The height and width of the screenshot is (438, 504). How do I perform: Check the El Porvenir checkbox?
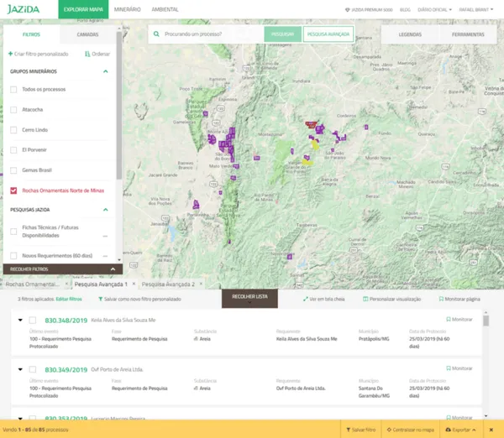click(x=13, y=150)
